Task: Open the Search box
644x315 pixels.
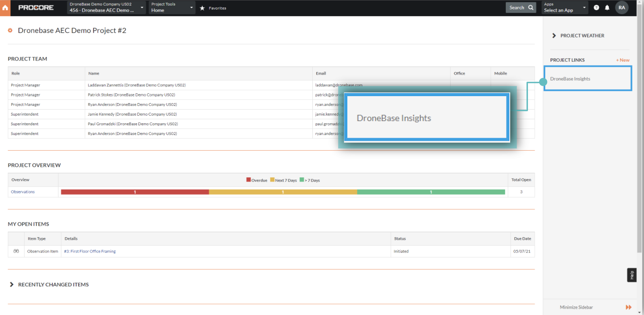Action: (521, 8)
